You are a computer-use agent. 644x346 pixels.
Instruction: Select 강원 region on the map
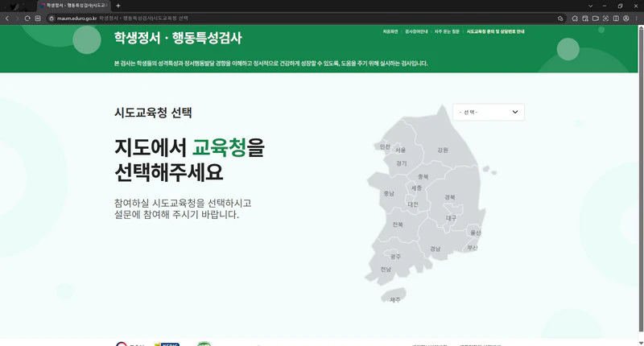[x=443, y=150]
